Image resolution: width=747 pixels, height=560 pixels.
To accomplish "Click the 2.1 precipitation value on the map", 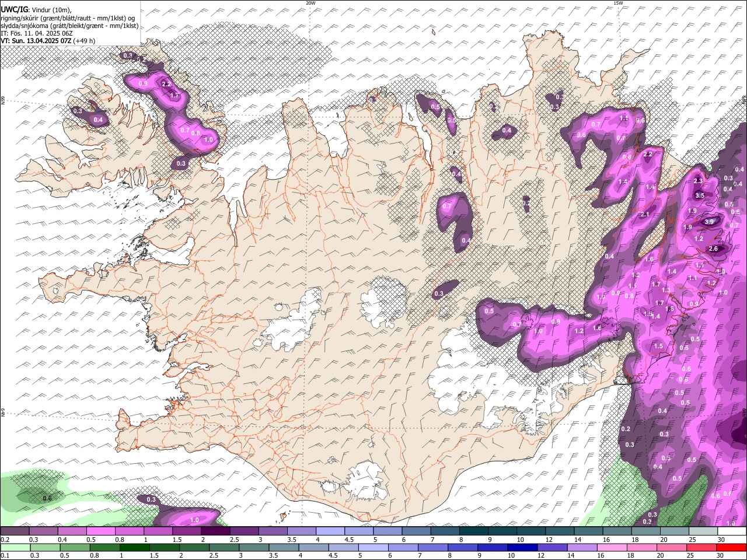I will tap(645, 214).
